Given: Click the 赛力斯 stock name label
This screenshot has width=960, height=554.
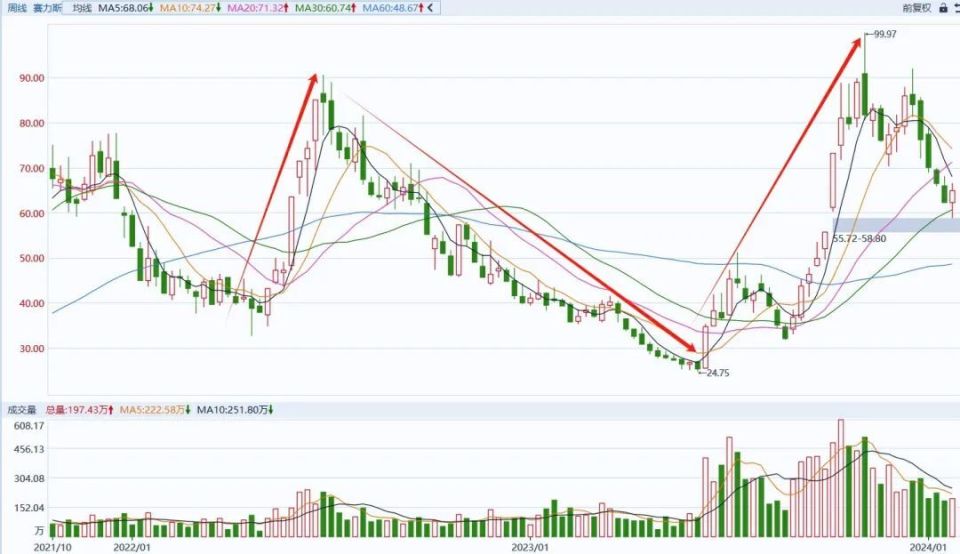Looking at the screenshot, I should click(47, 8).
